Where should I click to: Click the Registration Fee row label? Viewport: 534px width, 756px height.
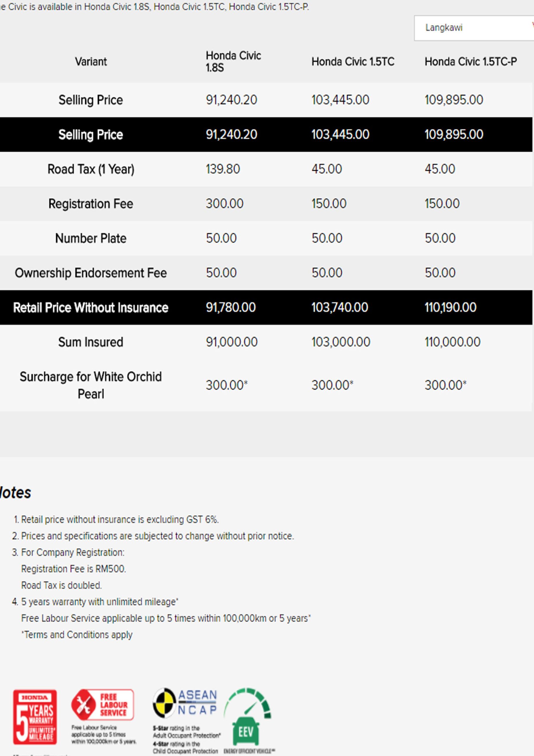point(91,204)
